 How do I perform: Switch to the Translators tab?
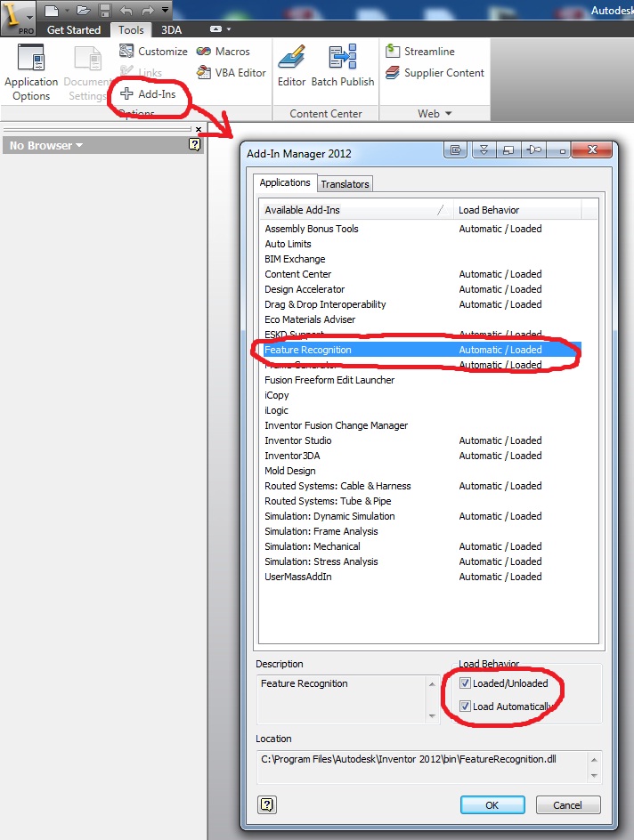345,184
